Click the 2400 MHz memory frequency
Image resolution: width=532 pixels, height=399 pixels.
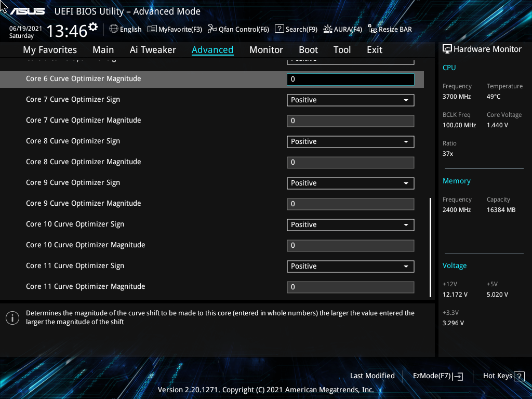coord(456,210)
